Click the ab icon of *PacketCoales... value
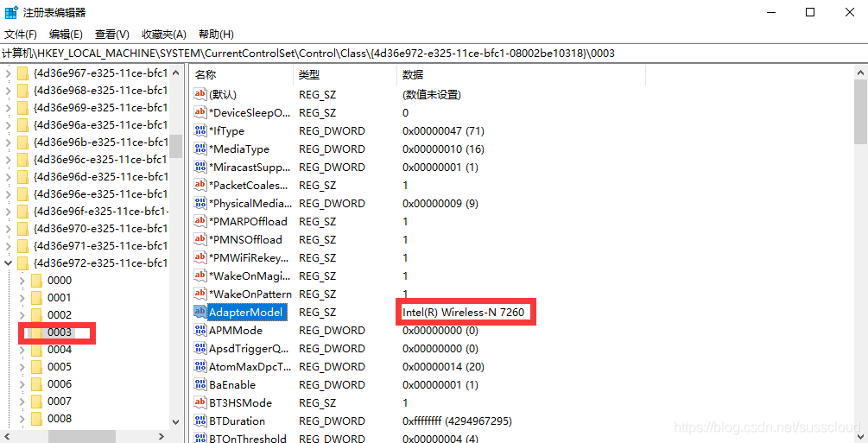The height and width of the screenshot is (443, 868). pos(200,185)
